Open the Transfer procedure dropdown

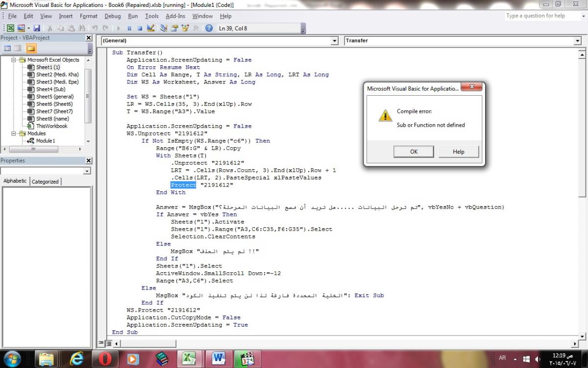tap(577, 41)
